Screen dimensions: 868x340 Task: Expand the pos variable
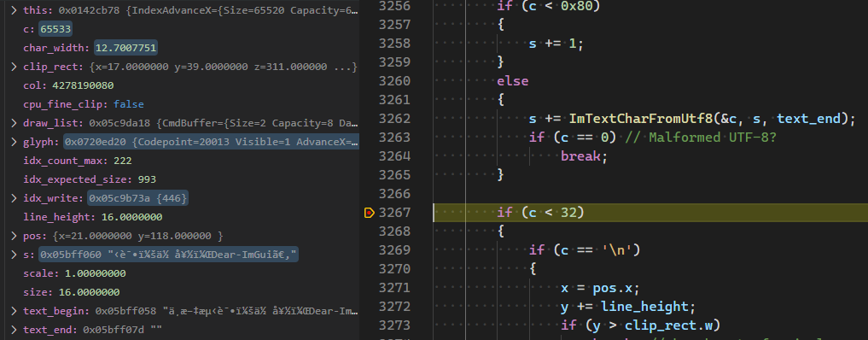tap(14, 236)
